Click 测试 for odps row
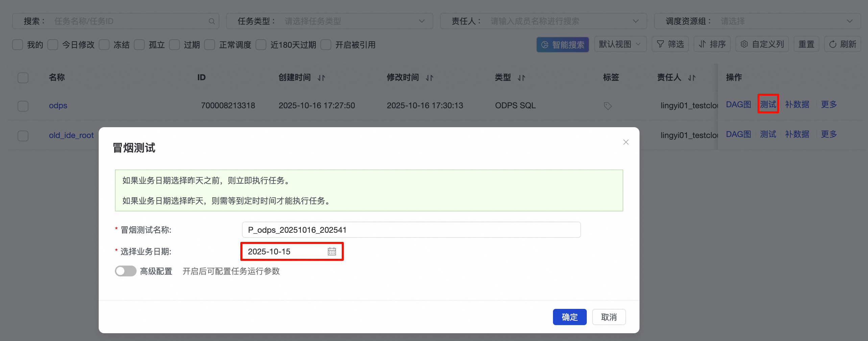 [768, 105]
